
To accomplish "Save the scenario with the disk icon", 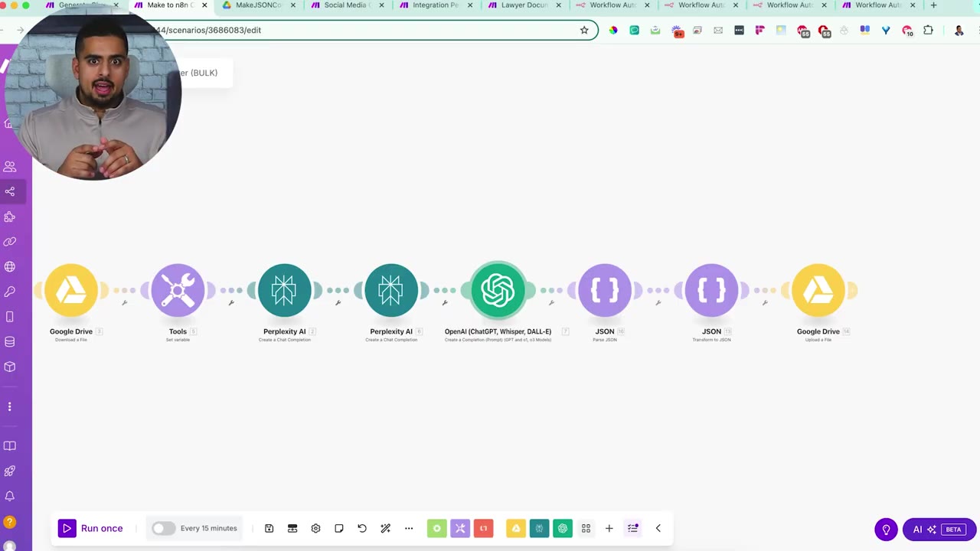I will point(269,528).
